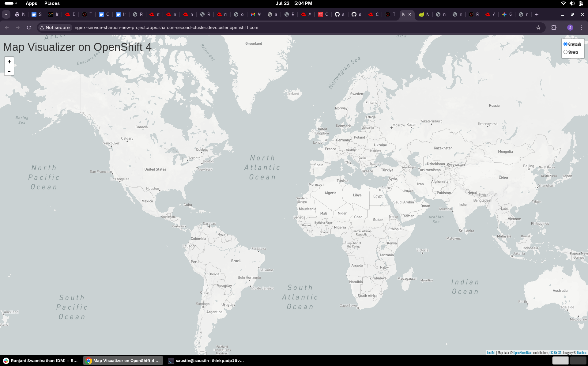
Task: Bookmark this page with star icon
Action: pos(538,28)
